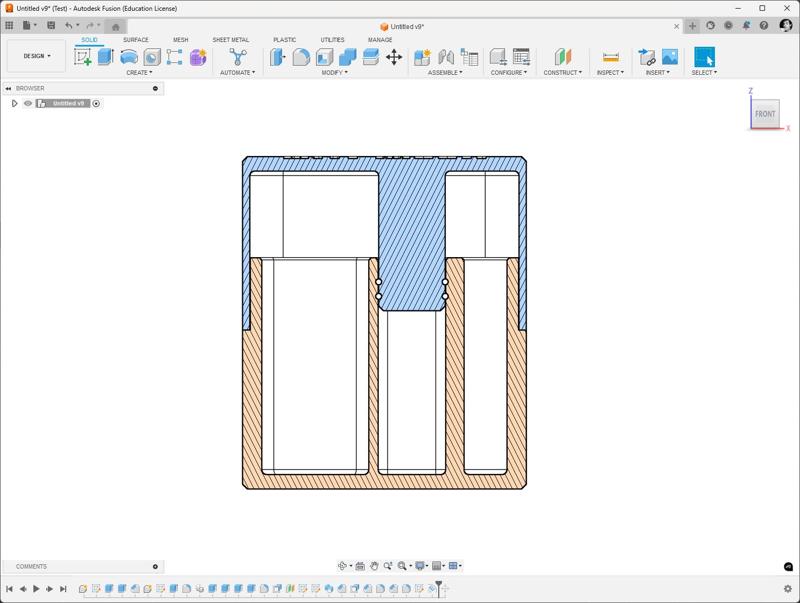800x603 pixels.
Task: Open a new design tab
Action: 692,26
